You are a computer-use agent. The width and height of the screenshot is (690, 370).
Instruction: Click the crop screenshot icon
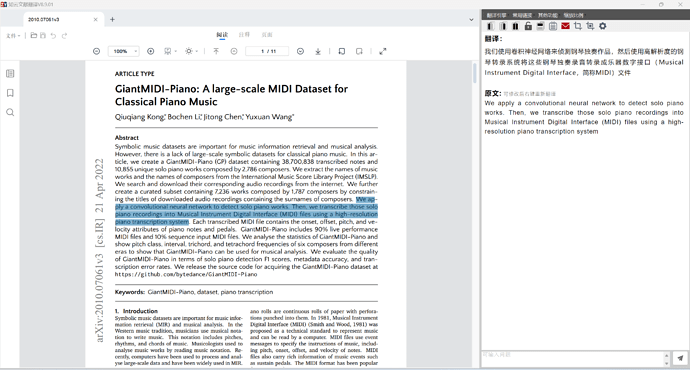click(x=577, y=26)
